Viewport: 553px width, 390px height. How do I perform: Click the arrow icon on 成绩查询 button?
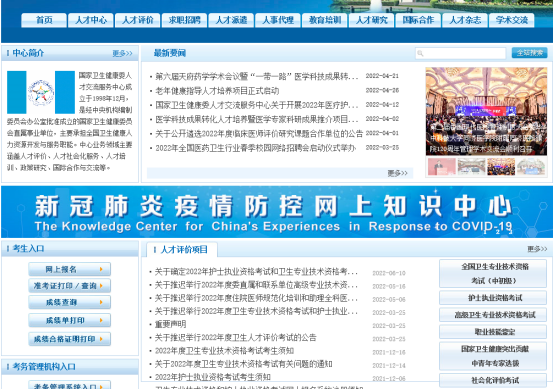[x=101, y=302]
